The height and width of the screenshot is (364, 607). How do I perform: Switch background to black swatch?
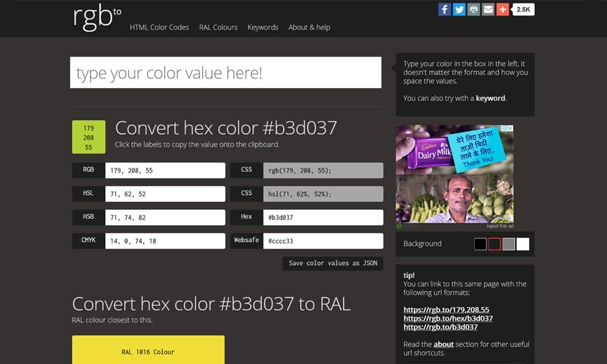pyautogui.click(x=479, y=243)
